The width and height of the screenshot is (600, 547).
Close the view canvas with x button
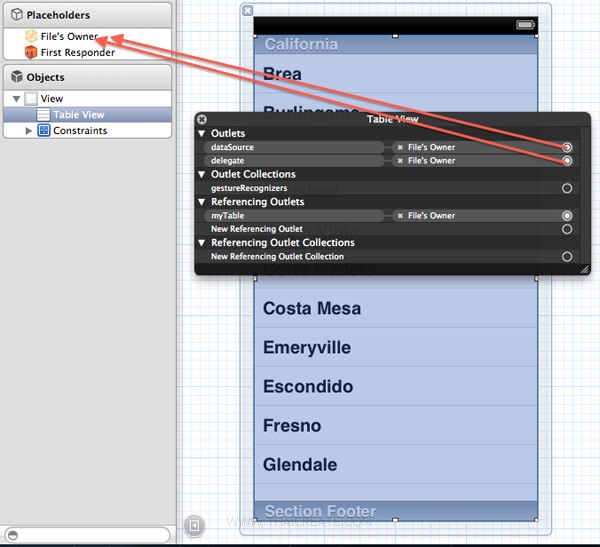click(248, 11)
